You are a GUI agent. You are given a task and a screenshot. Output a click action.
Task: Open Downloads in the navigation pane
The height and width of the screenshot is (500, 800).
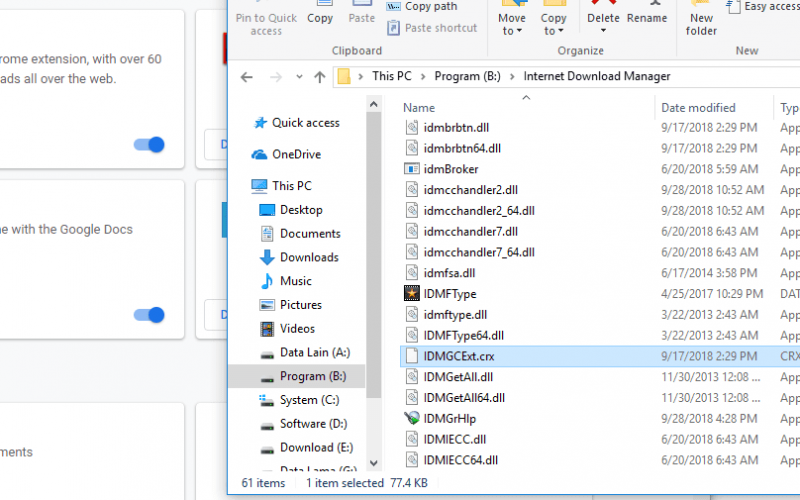tap(299, 257)
